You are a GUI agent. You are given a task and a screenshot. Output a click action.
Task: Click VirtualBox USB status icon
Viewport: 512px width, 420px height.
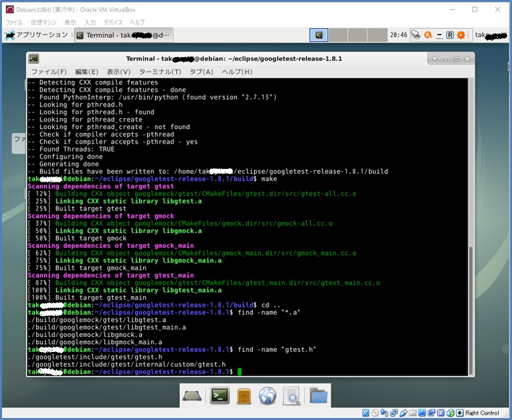click(x=403, y=413)
